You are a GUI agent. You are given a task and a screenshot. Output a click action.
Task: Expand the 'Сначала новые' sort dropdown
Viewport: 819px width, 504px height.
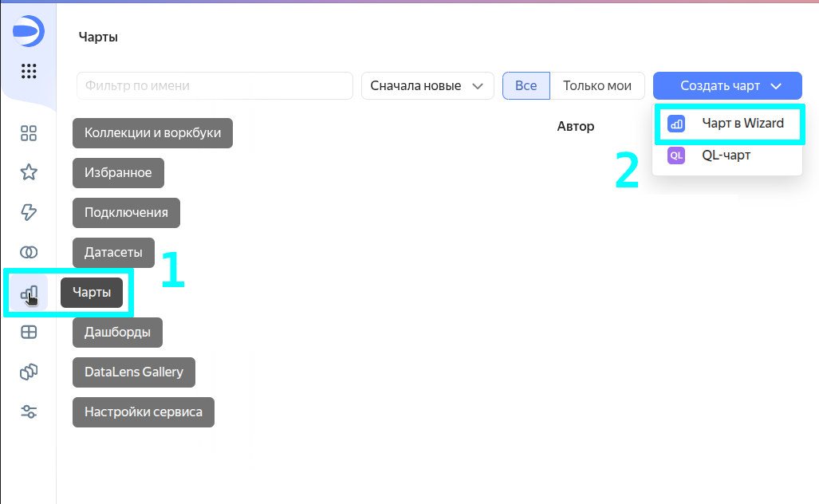(427, 86)
